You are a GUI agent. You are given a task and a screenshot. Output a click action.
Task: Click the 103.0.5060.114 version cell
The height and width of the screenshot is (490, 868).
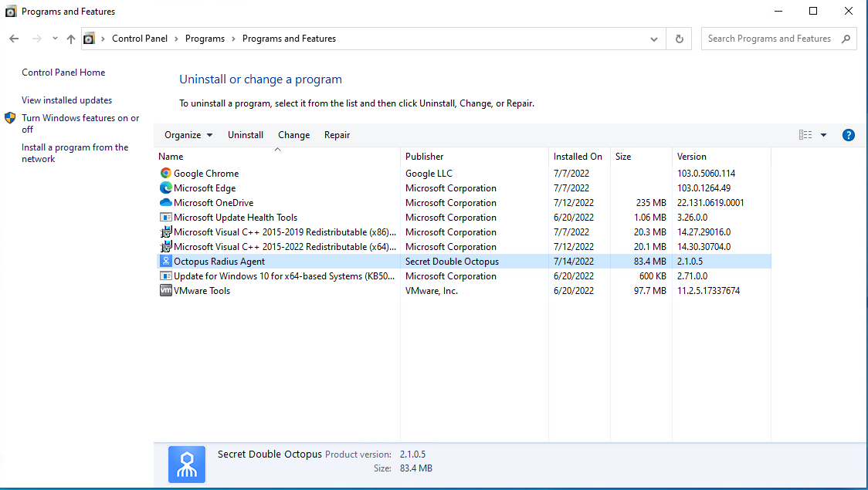pyautogui.click(x=706, y=173)
